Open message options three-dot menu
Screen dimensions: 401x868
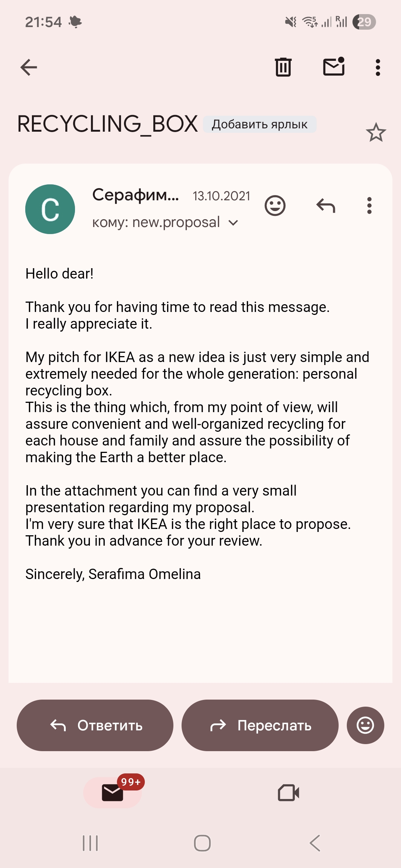tap(369, 206)
